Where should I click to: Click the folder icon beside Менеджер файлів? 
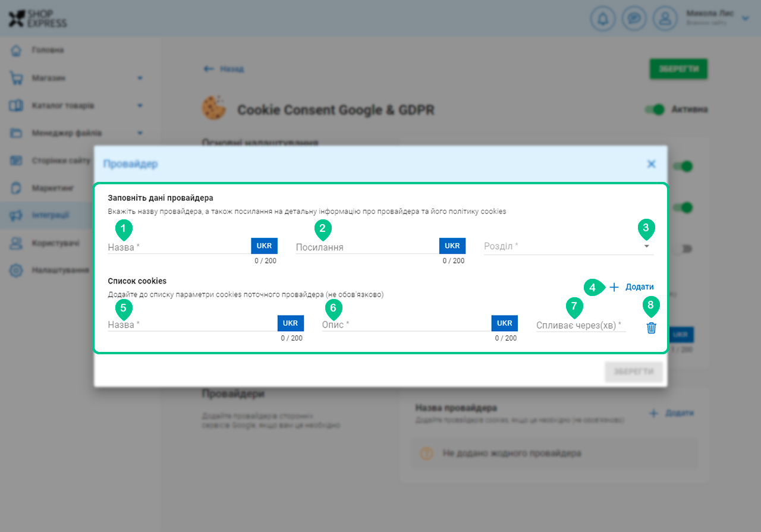[17, 133]
